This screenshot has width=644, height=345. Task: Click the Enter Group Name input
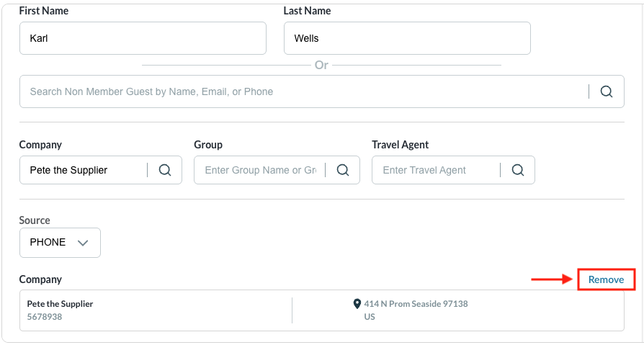click(x=260, y=170)
